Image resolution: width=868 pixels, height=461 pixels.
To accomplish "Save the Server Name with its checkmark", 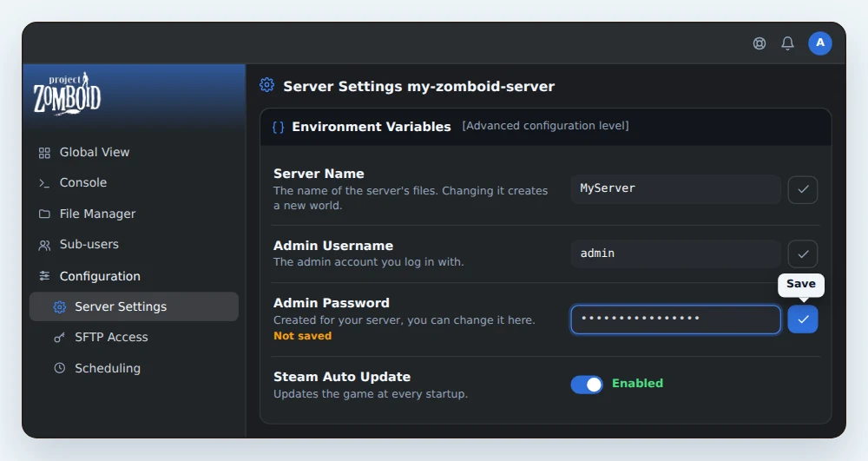I will (x=803, y=190).
